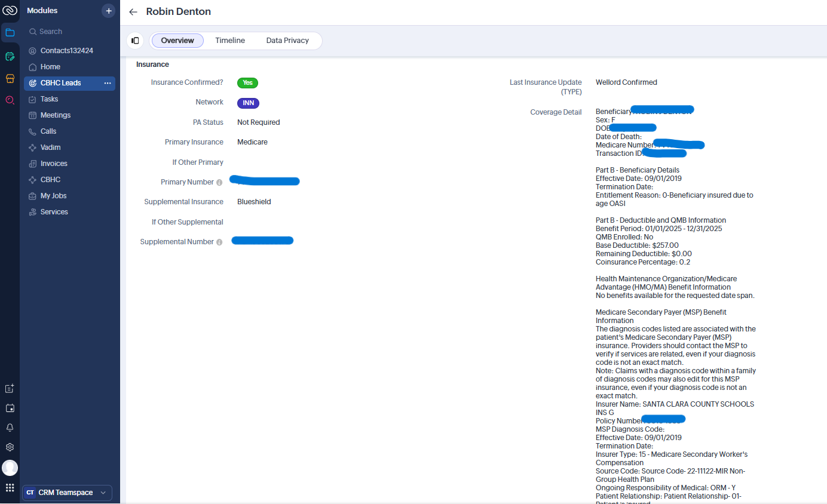
Task: Click the Meetings module icon
Action: pyautogui.click(x=33, y=115)
